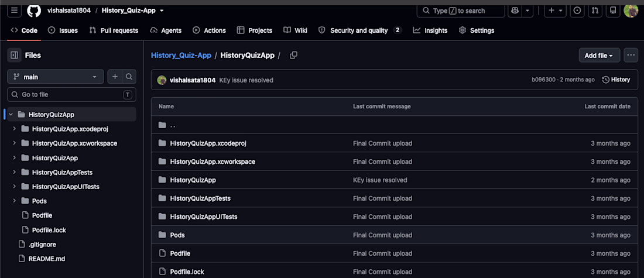Switch to the Actions tab
Screen dimensions: 644x278
(210, 30)
